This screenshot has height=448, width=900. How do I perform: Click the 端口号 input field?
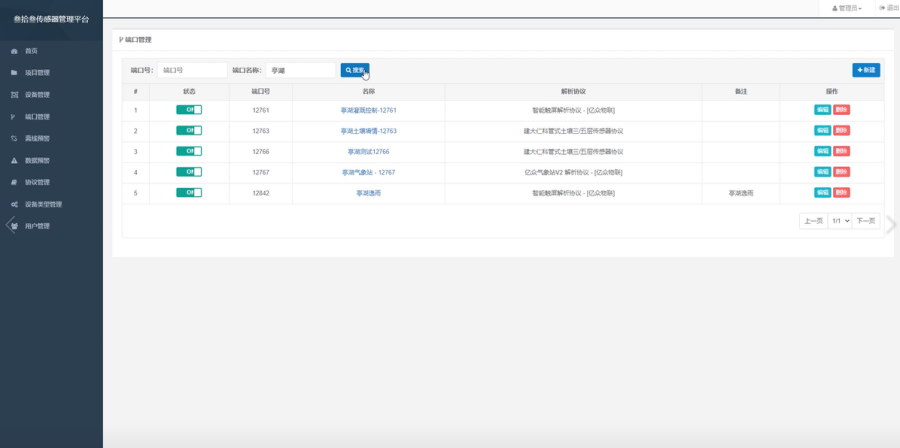point(192,70)
